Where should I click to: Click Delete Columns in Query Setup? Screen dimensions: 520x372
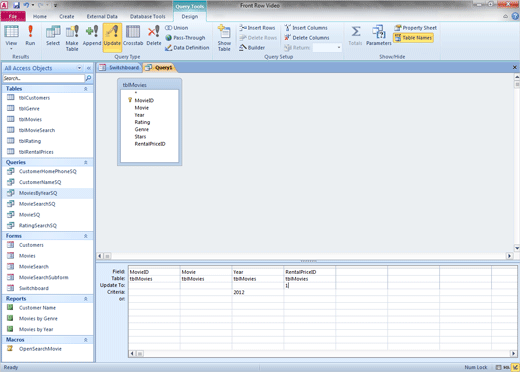tap(307, 38)
